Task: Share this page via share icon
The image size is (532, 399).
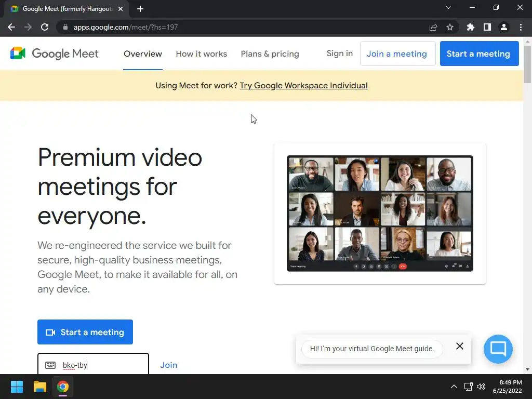Action: pos(433,27)
